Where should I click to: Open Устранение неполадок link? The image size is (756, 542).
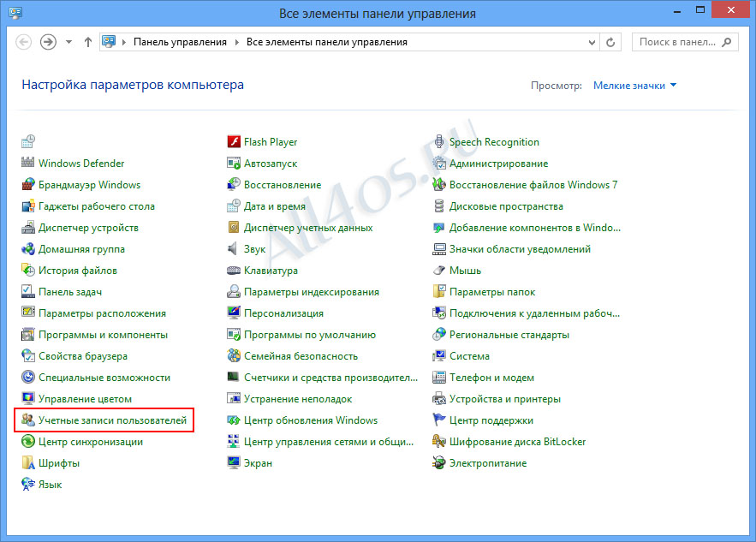pyautogui.click(x=298, y=399)
